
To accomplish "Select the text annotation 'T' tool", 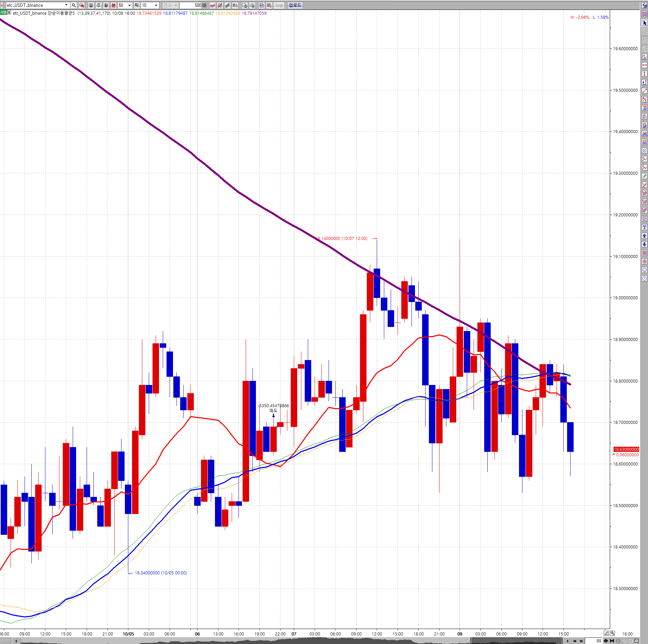I will click(x=644, y=227).
